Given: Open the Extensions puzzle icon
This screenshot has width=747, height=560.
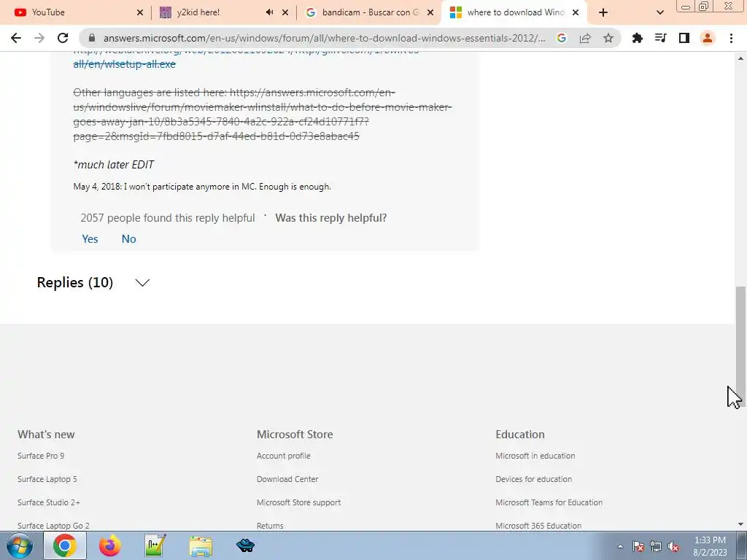Looking at the screenshot, I should tap(637, 38).
